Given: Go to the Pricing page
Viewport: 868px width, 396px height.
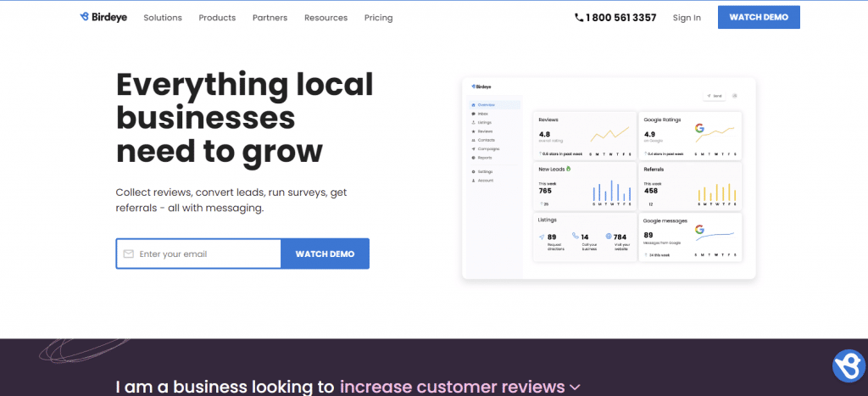Looking at the screenshot, I should point(378,18).
